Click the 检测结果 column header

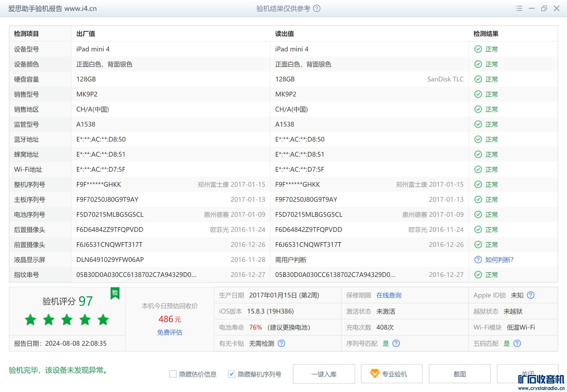485,34
